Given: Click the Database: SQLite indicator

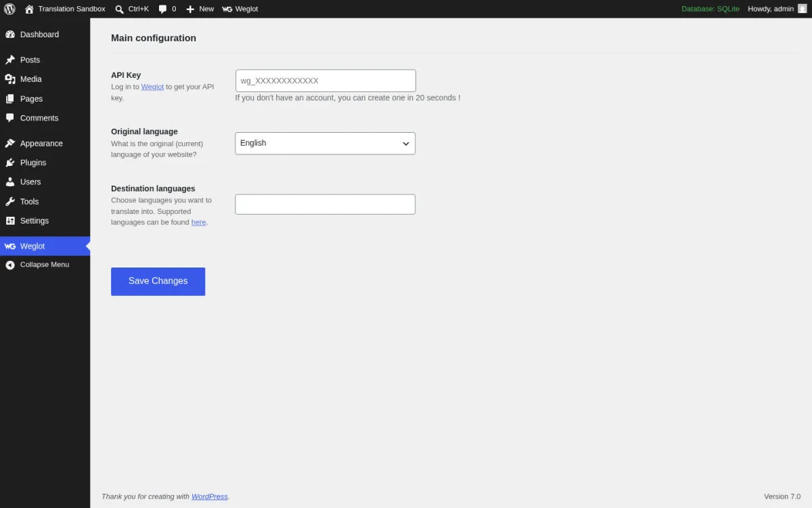Looking at the screenshot, I should click(x=710, y=9).
